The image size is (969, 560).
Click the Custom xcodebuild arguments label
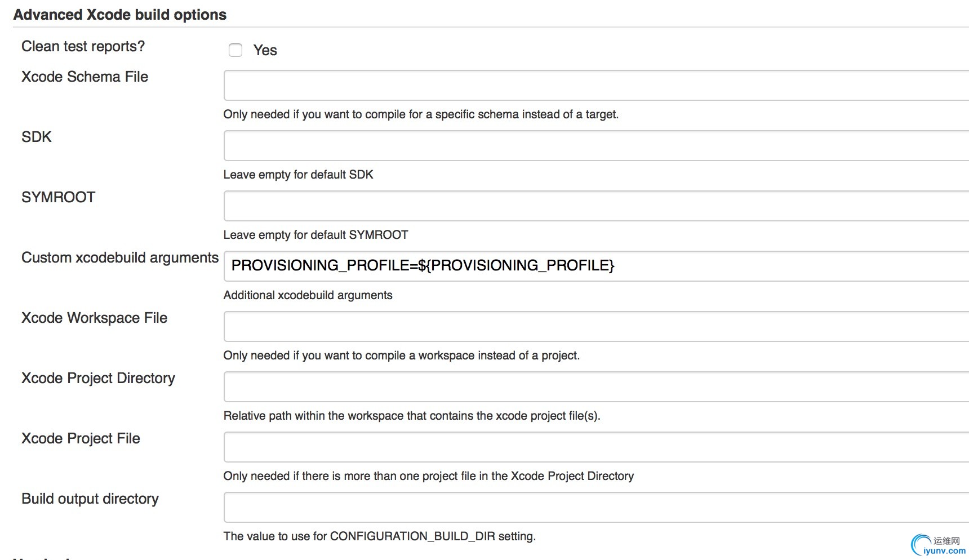(x=119, y=257)
